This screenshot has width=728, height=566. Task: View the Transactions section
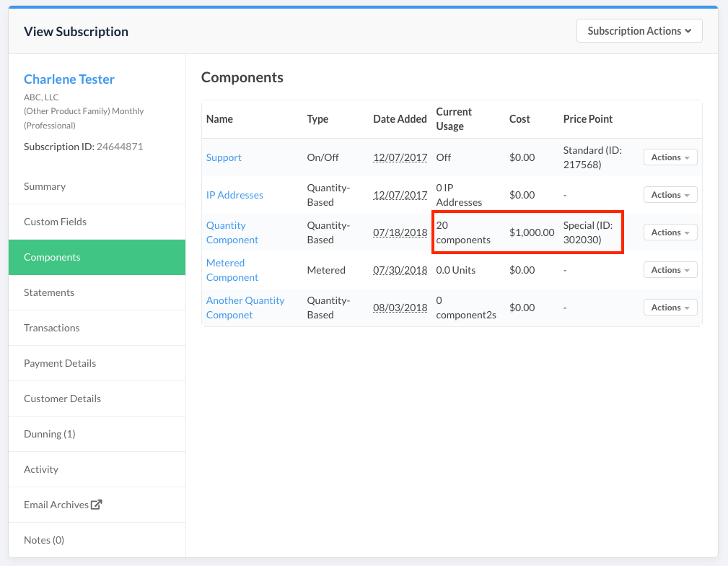pyautogui.click(x=52, y=328)
